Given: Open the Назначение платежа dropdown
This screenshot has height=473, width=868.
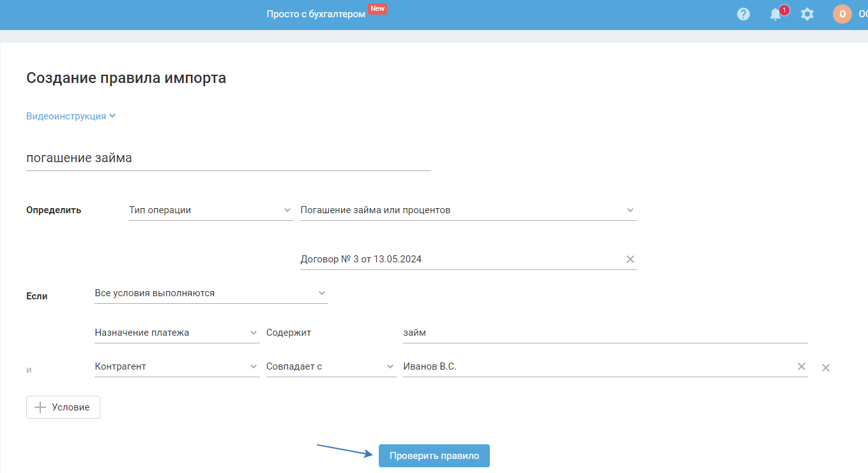Looking at the screenshot, I should (177, 333).
